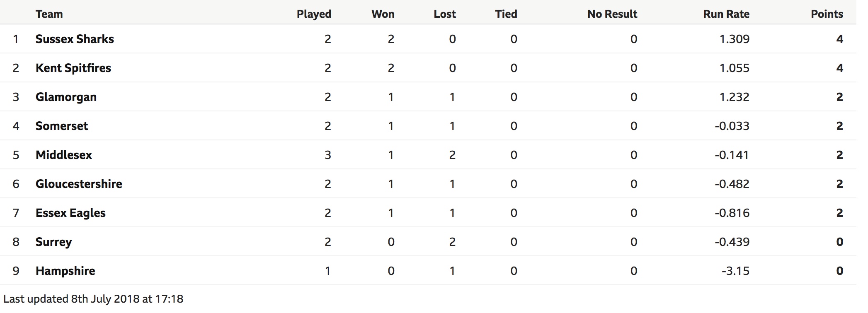Click Sussex Sharks run rate 1.309

[735, 39]
